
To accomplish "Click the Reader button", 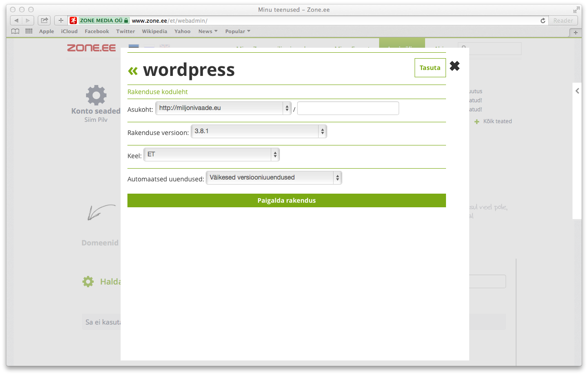I will (563, 20).
